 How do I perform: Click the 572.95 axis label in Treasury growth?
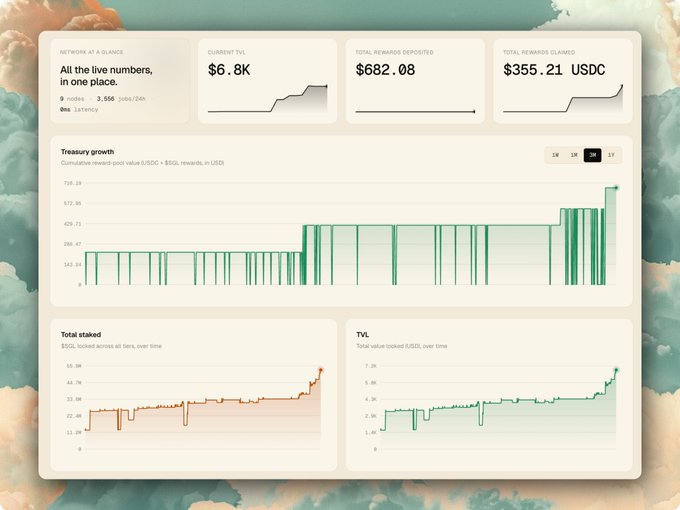point(72,203)
